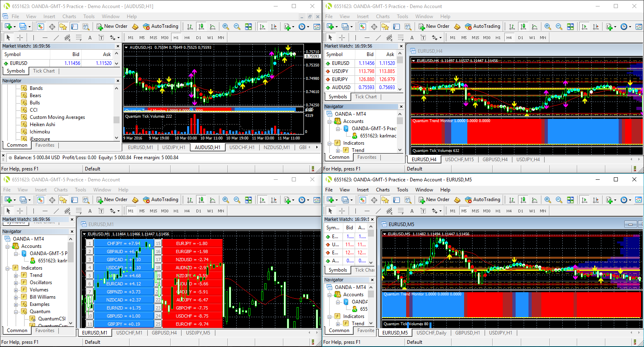
Task: Expand Oscillators node in EURUSD,M1 window Navigator
Action: click(16, 283)
